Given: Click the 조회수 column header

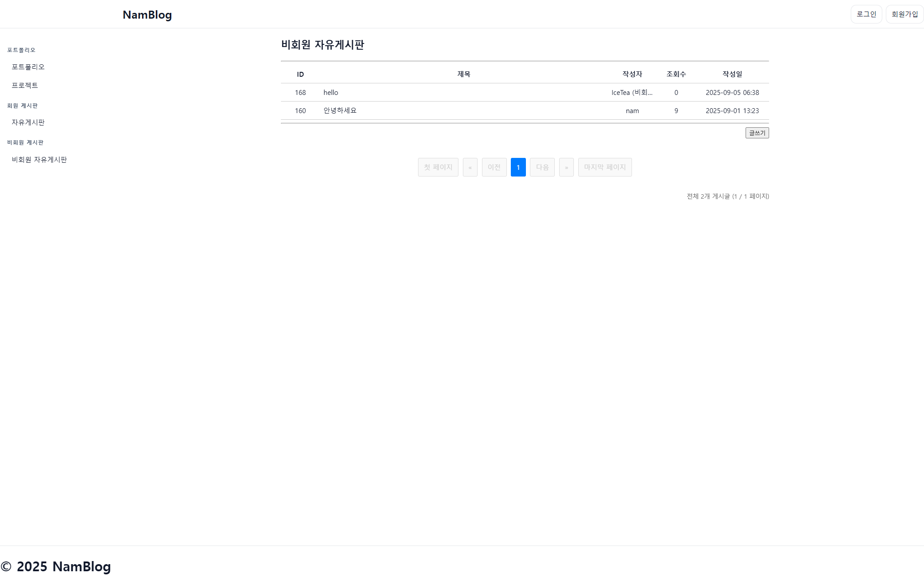Looking at the screenshot, I should coord(676,74).
